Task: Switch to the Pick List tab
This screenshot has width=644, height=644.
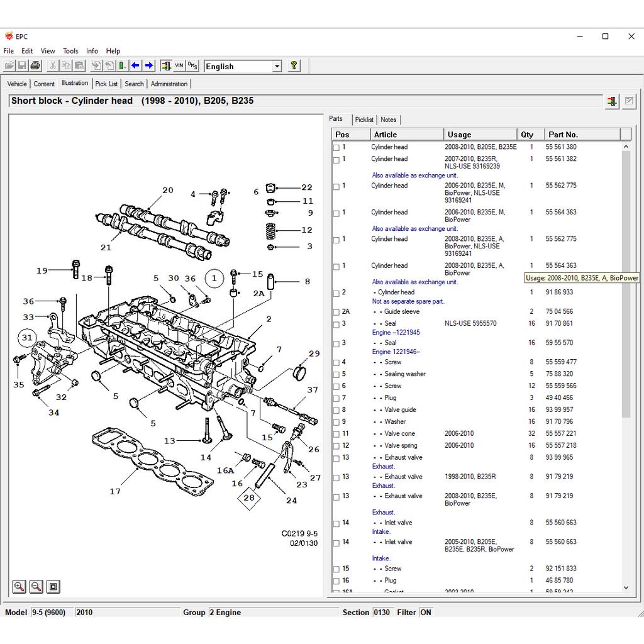Action: (x=106, y=84)
